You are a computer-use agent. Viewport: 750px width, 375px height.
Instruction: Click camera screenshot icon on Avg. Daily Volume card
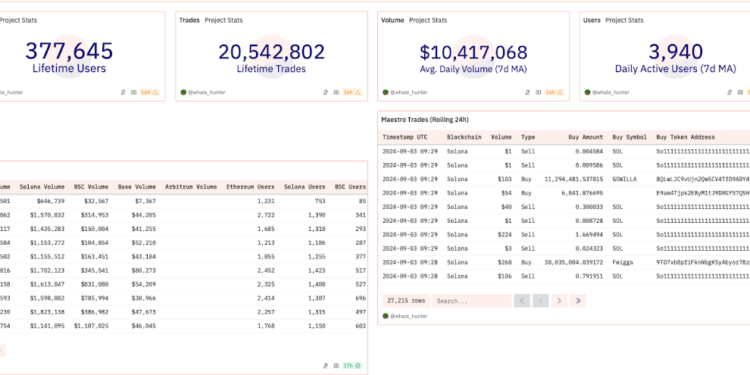coord(538,92)
